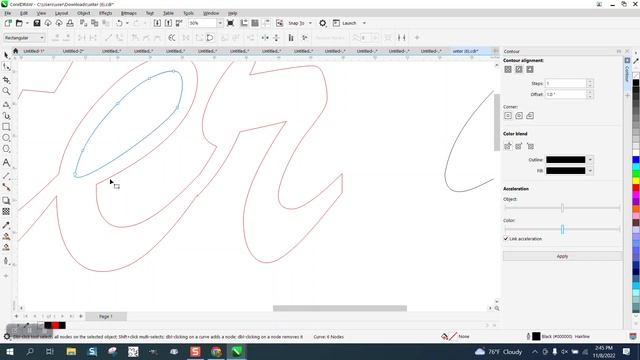
Task: Switch to the Untitled-2 document tab
Action: (73, 51)
